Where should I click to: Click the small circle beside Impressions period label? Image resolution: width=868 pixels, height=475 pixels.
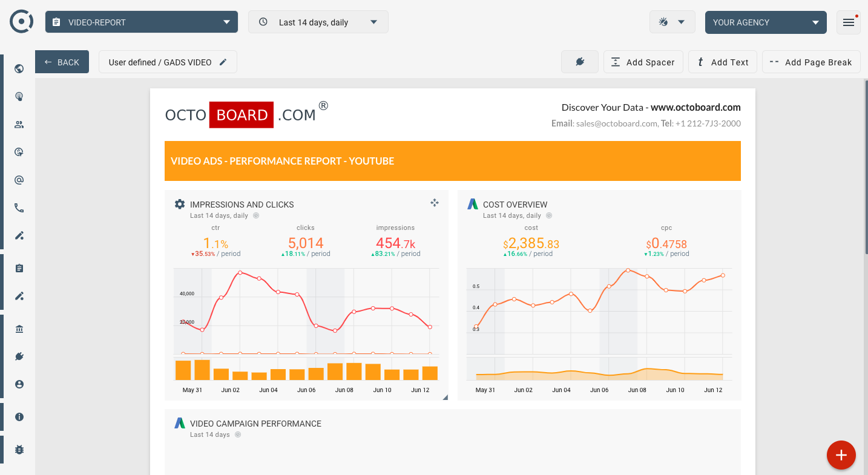pos(256,215)
